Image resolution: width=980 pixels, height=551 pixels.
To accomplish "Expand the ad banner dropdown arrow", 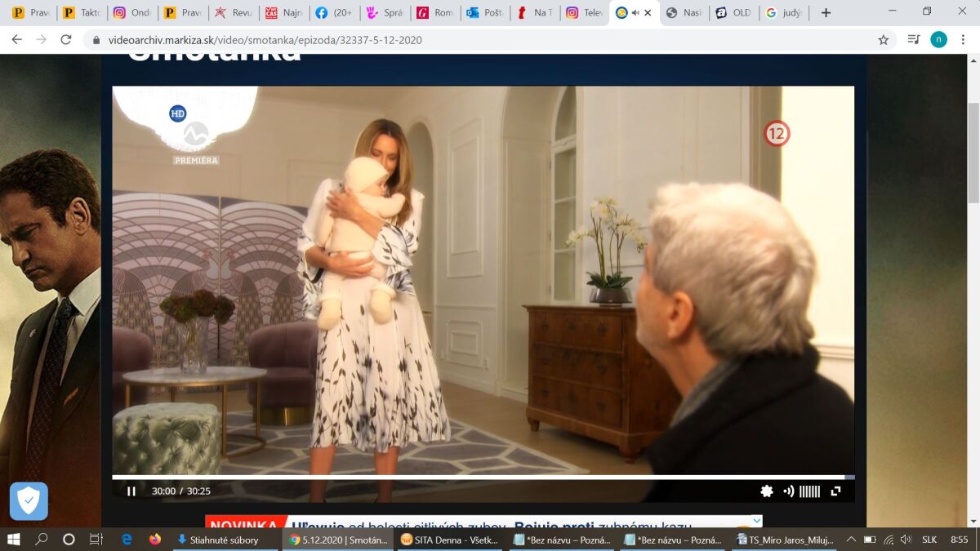I will click(x=756, y=520).
